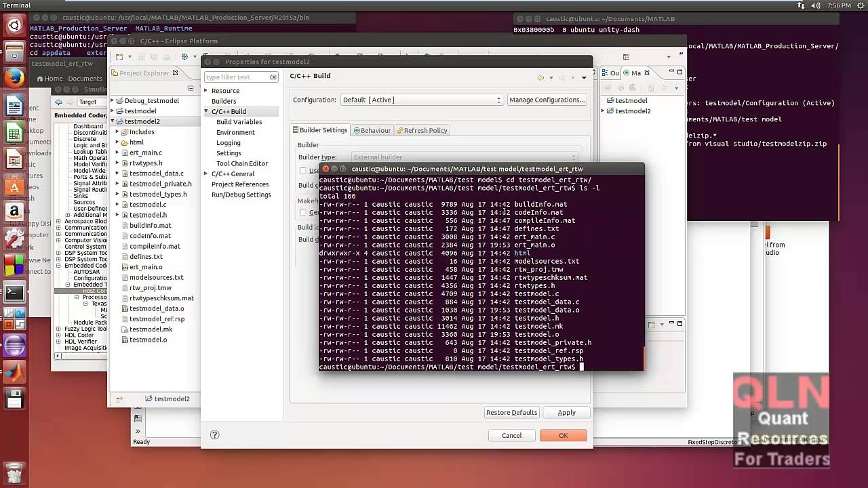Select Build Variables in Properties tree

239,122
